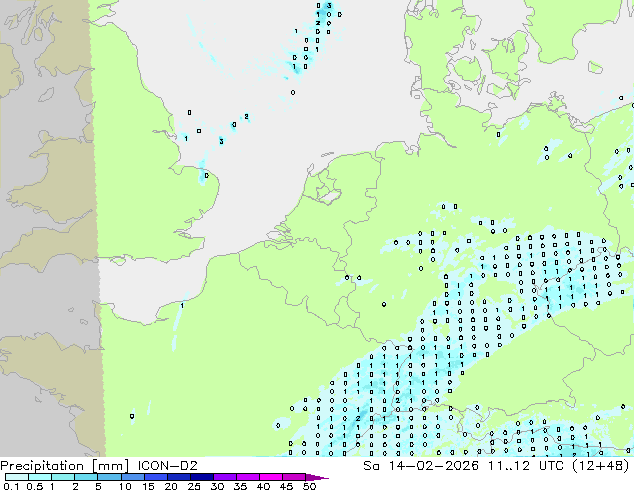The image size is (634, 490).
Task: Select the 5–10 mm legend color swatch
Action: pos(109,477)
